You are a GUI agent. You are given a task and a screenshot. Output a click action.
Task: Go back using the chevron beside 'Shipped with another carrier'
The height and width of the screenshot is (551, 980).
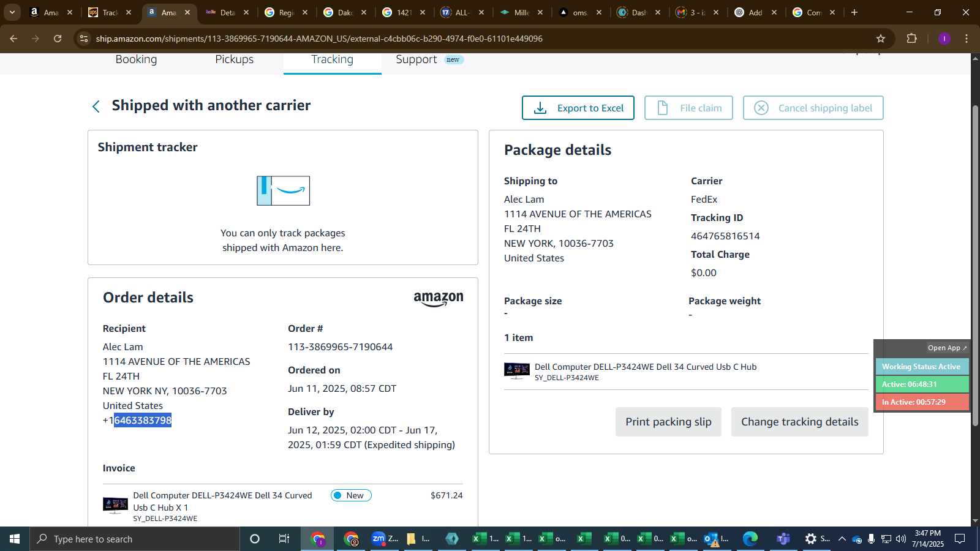tap(96, 107)
